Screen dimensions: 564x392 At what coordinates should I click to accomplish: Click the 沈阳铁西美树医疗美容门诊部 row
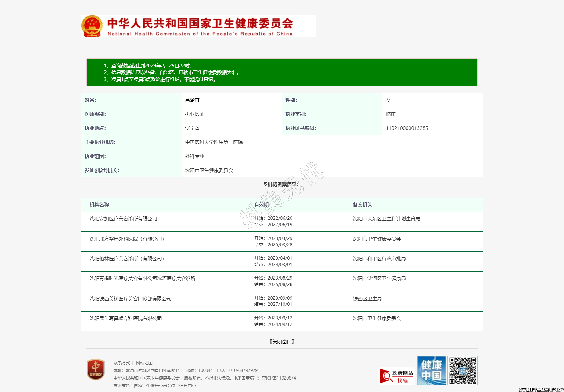[130, 298]
